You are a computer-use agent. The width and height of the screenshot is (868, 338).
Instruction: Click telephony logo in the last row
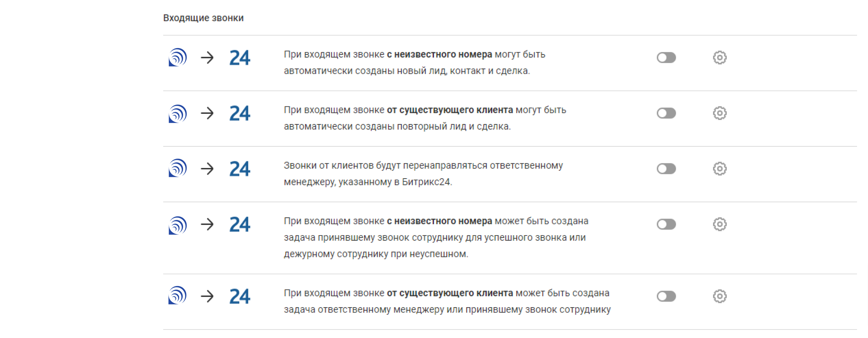[177, 295]
